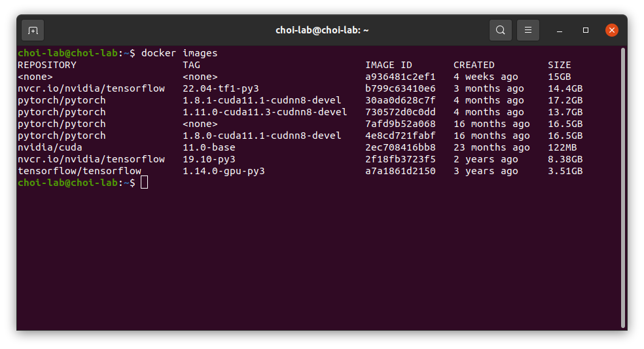Select image ID 4e8cd721fabf
644x349 pixels.
point(401,136)
